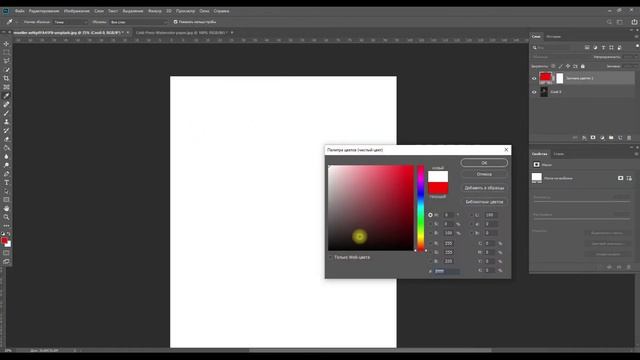Select the Lasso tool
The image size is (640, 360).
coord(6,61)
